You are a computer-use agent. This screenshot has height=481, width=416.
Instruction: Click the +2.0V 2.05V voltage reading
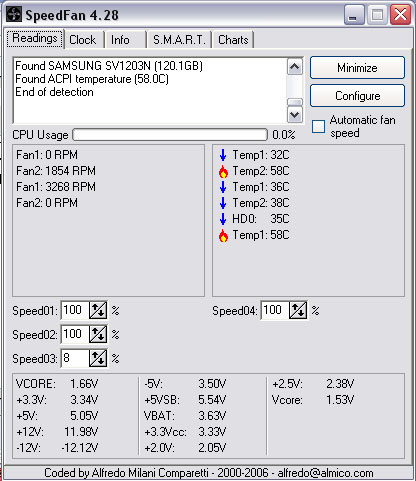point(185,448)
